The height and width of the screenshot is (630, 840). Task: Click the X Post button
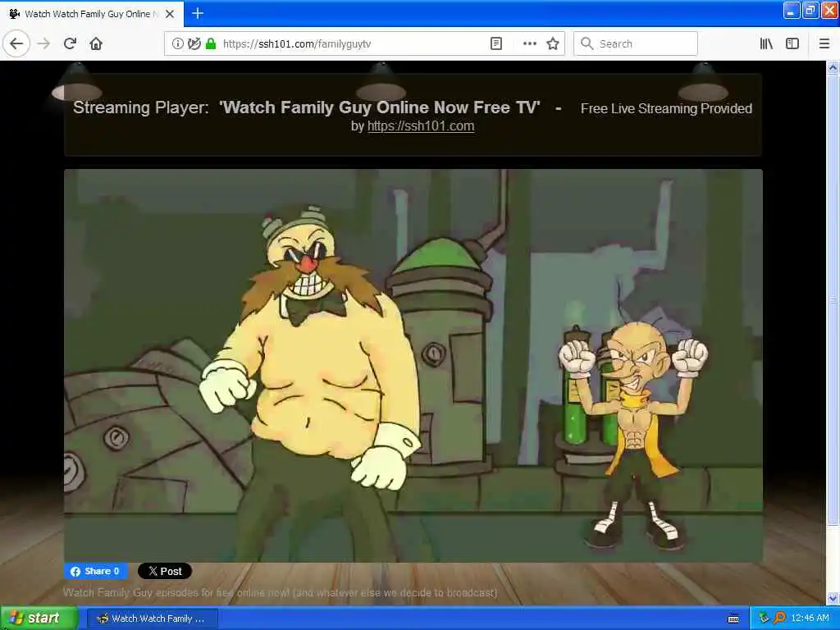pos(164,571)
